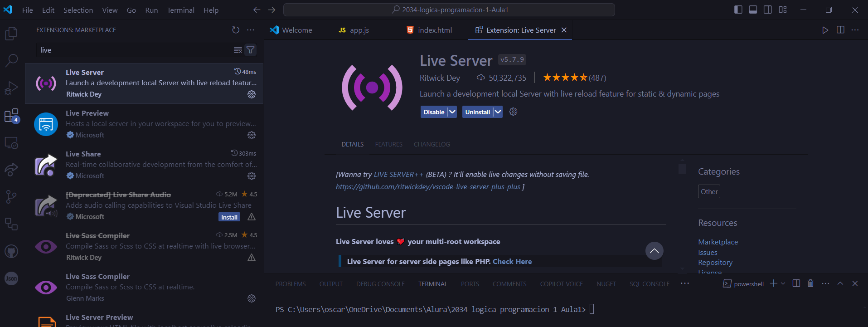Viewport: 868px width, 327px height.
Task: Switch to the index.html editor tab
Action: pos(434,30)
